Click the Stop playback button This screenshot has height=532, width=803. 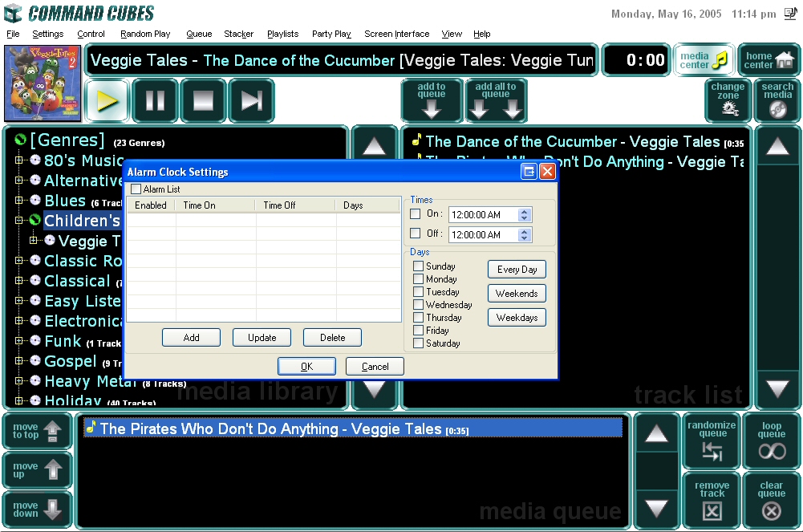[203, 100]
